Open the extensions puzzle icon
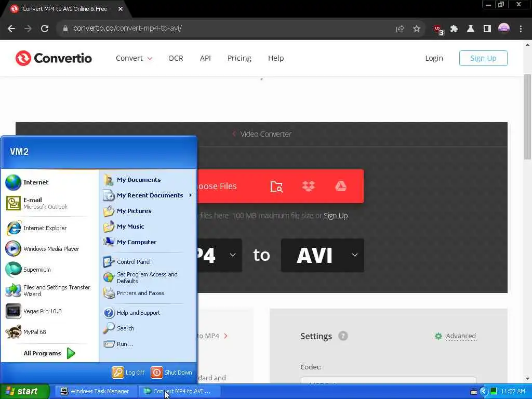This screenshot has height=399, width=532. [454, 29]
